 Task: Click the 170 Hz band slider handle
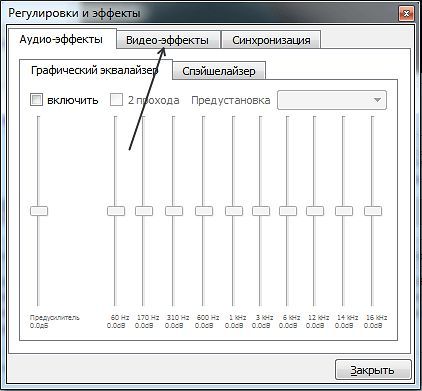[x=144, y=211]
